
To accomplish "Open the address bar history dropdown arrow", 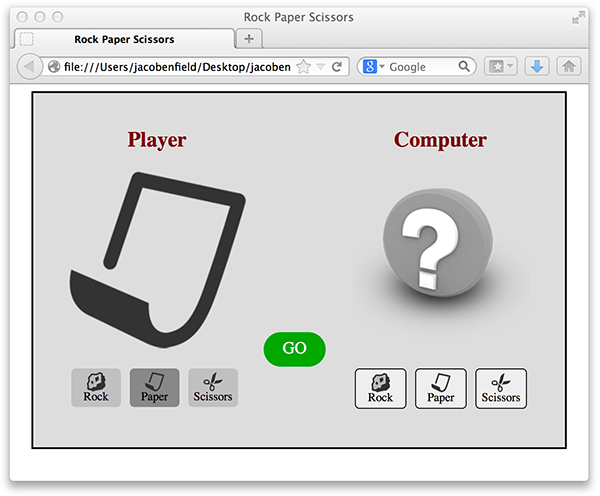I will click(x=321, y=67).
